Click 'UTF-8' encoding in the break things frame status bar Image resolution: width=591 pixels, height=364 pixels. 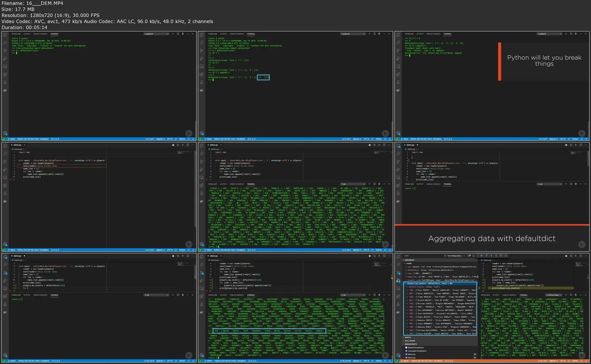click(563, 139)
